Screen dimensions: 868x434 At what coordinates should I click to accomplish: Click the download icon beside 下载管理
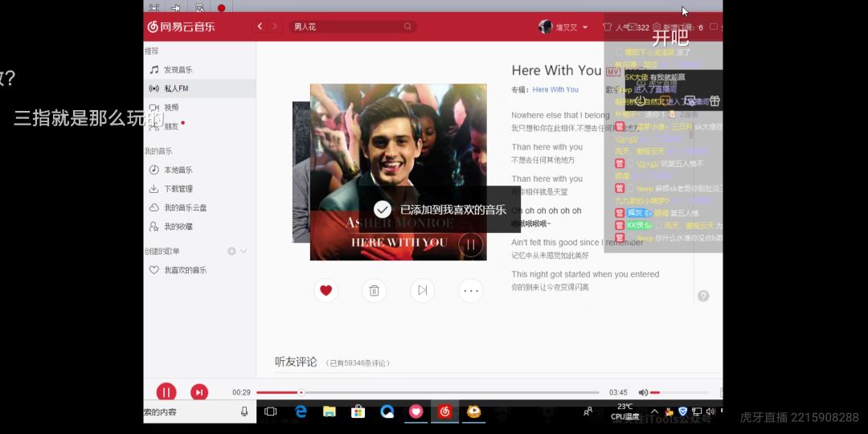154,189
